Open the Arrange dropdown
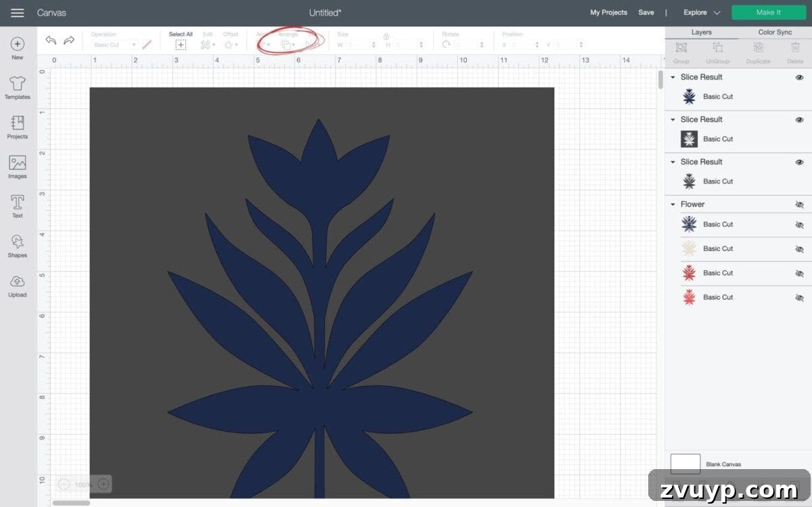The height and width of the screenshot is (507, 812). (x=288, y=45)
